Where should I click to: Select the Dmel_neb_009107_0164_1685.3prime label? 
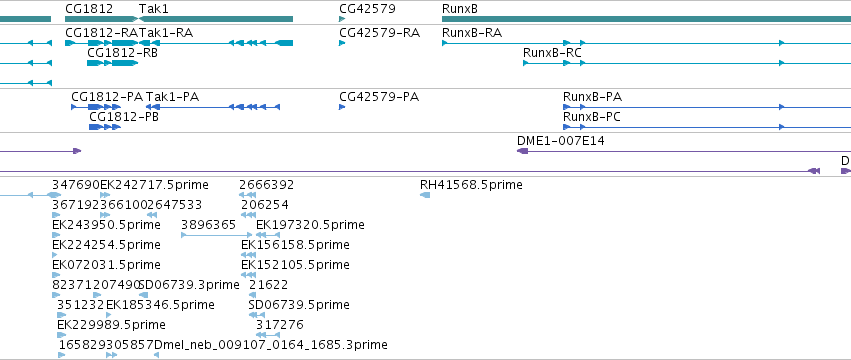tap(271, 345)
